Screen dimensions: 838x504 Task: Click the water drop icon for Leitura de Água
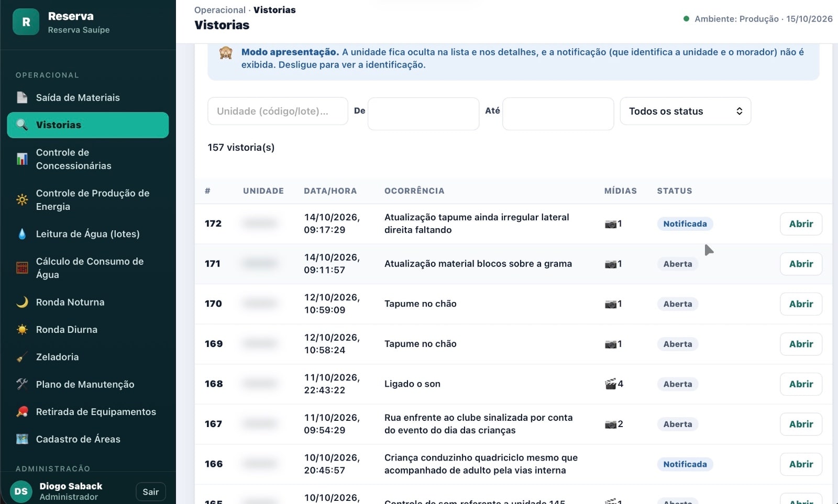click(22, 234)
